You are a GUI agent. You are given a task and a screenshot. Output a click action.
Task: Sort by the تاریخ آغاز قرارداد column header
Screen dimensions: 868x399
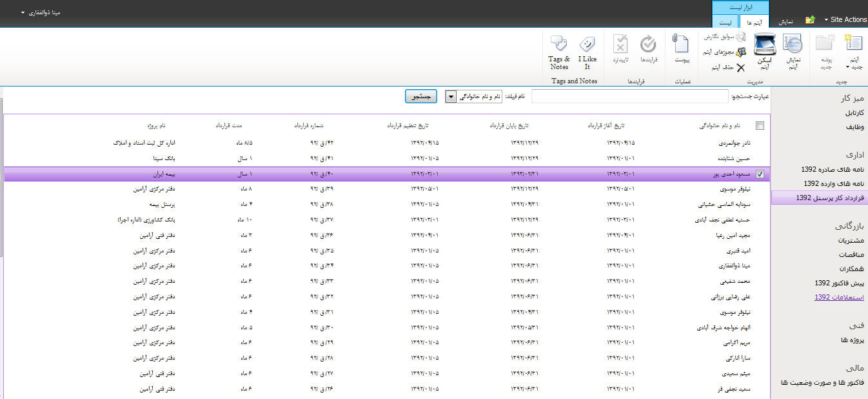606,126
